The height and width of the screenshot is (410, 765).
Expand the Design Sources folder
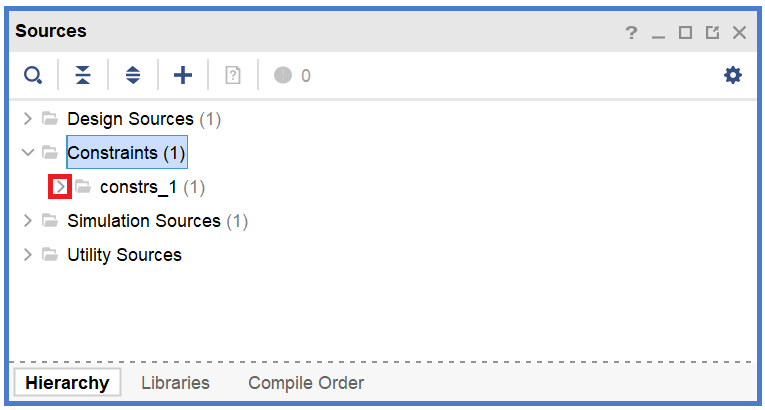tap(28, 119)
